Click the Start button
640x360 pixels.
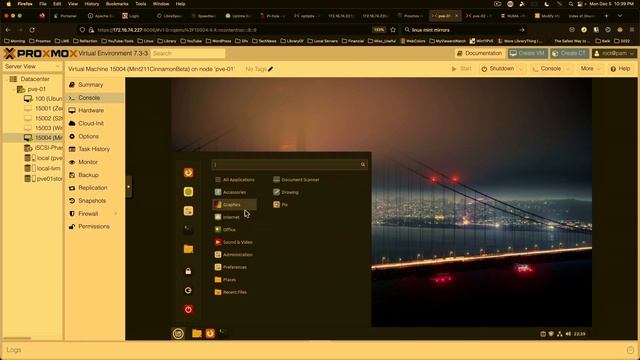pyautogui.click(x=462, y=69)
